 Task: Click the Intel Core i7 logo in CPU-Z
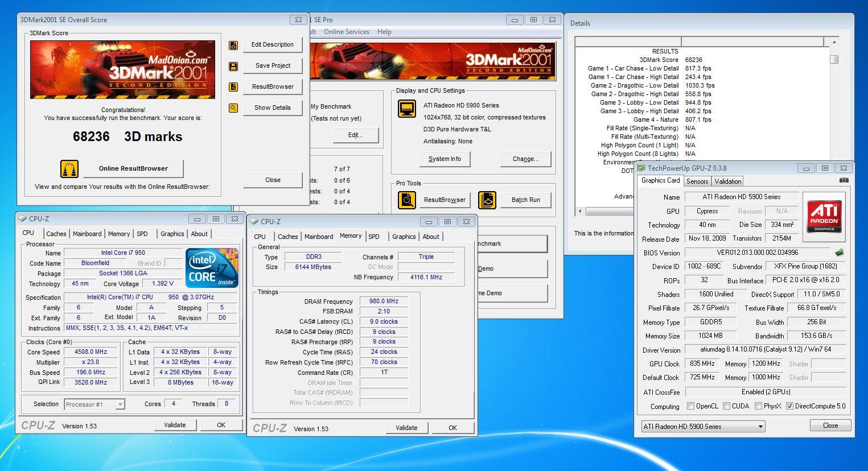pos(211,267)
